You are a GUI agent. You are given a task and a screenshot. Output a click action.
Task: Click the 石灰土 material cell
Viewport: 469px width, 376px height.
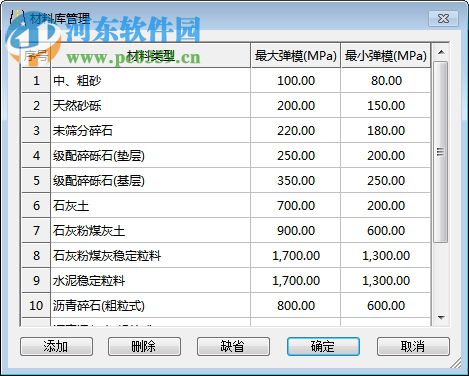[150, 206]
